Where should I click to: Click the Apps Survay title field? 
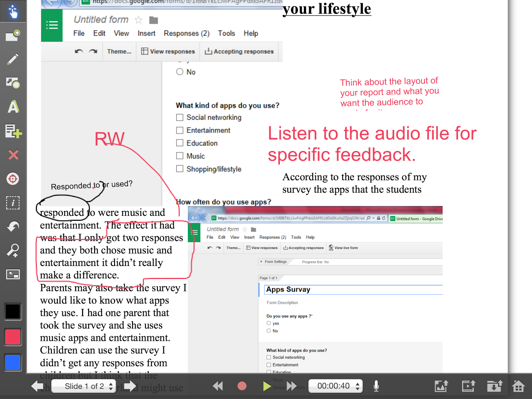click(x=353, y=290)
